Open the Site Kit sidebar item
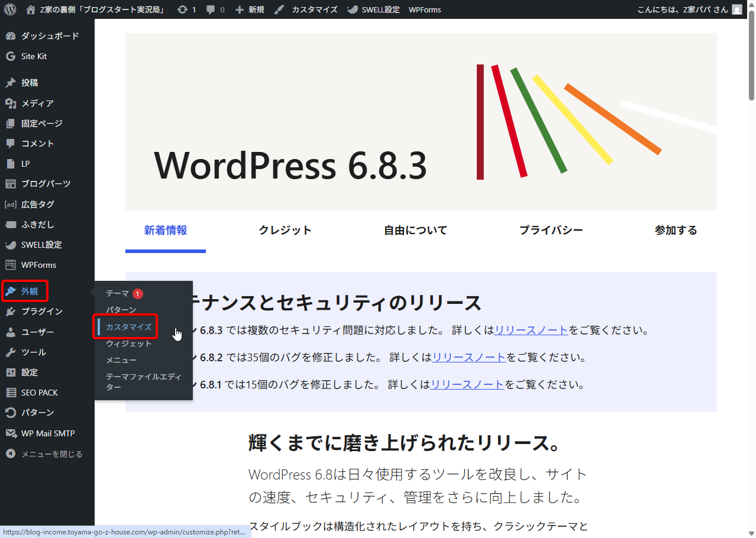Screen dimensions: 756x538 coord(34,56)
